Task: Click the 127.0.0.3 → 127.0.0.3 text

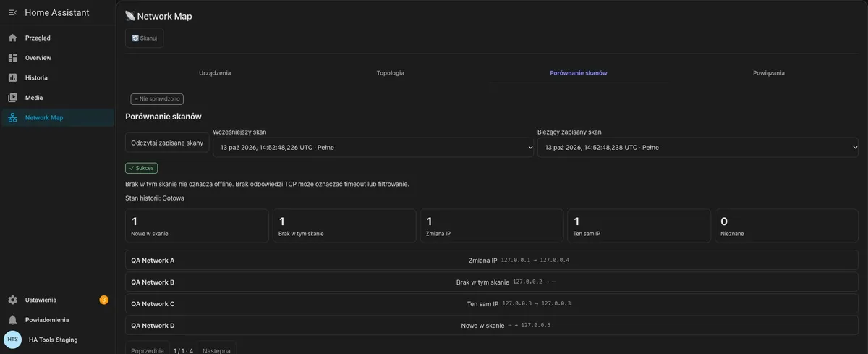Action: [537, 304]
